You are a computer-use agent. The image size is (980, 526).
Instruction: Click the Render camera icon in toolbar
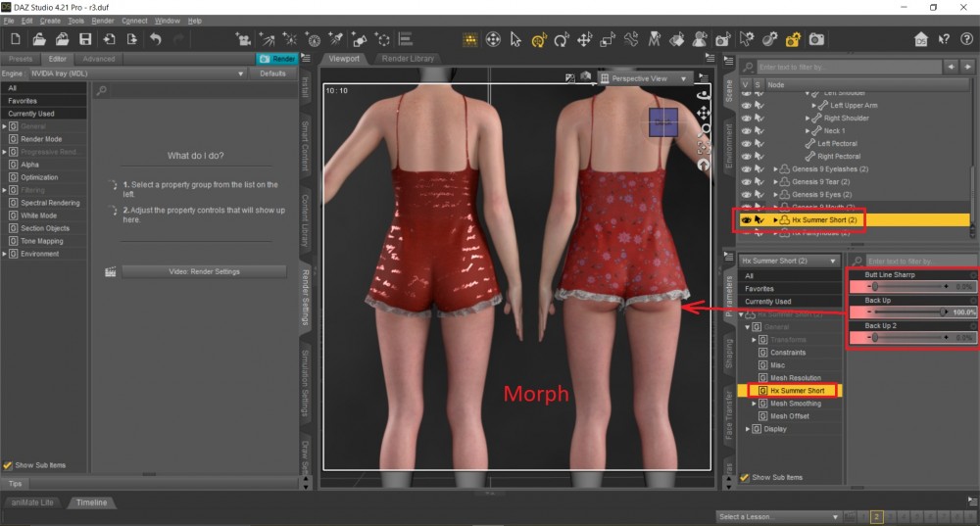tap(816, 40)
